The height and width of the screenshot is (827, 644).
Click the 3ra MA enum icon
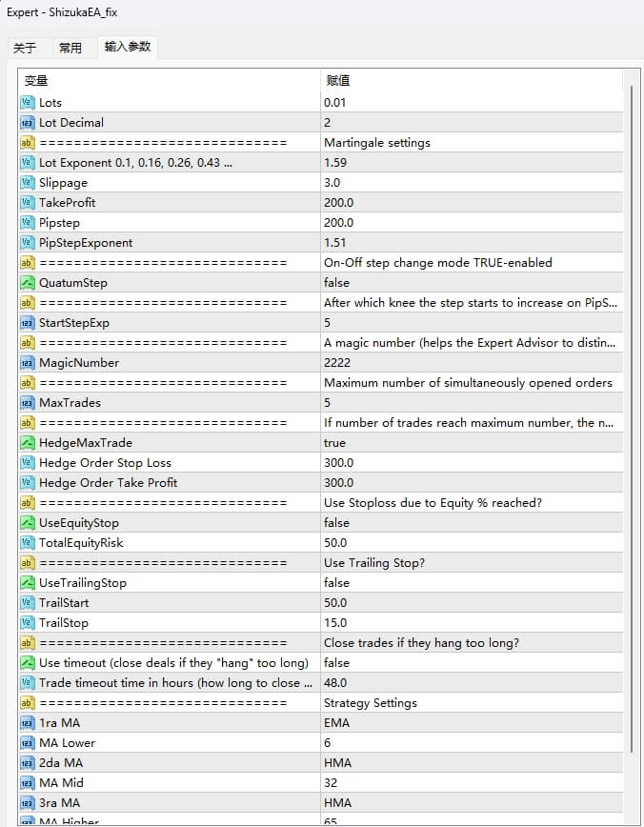pos(28,804)
